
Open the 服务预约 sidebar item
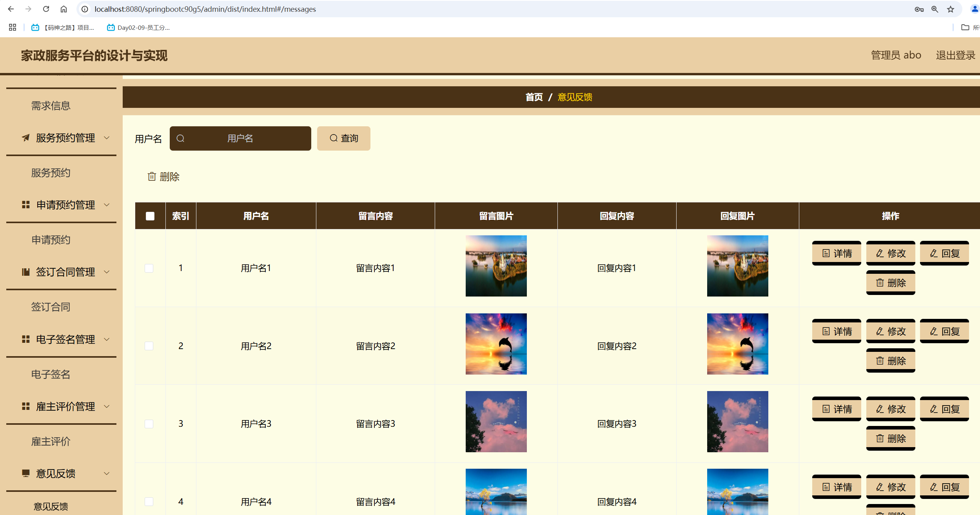51,173
